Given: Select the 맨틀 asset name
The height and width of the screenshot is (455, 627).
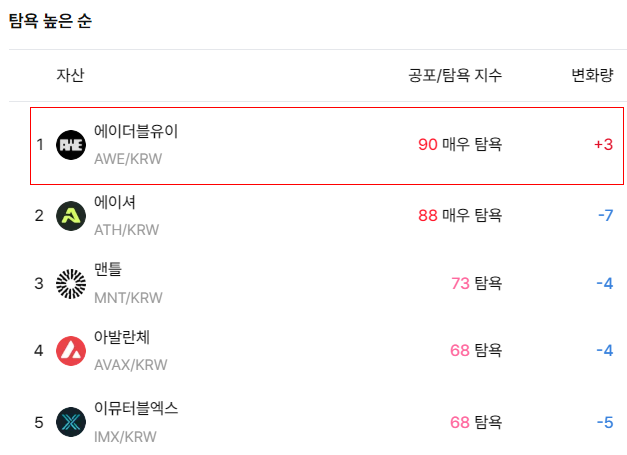Looking at the screenshot, I should click(x=108, y=269).
